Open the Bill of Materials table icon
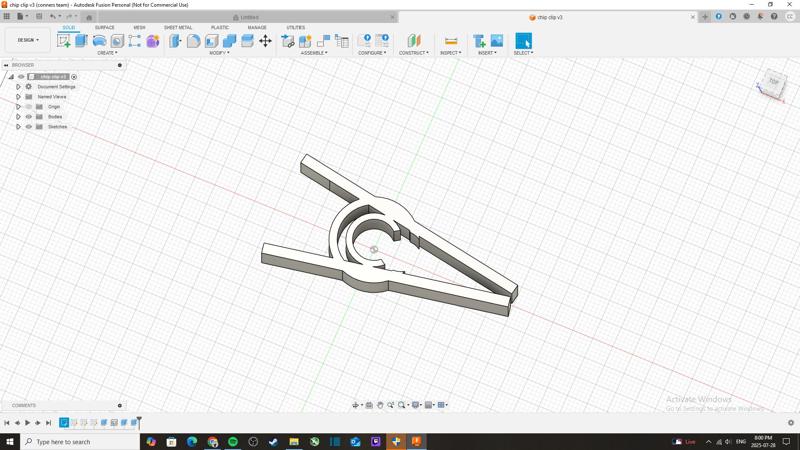800x450 pixels. click(342, 41)
